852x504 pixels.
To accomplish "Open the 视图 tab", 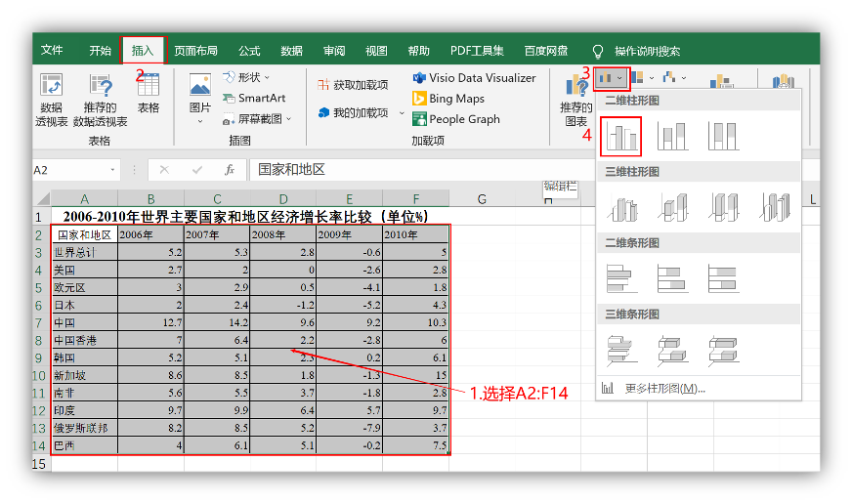I will (x=376, y=51).
